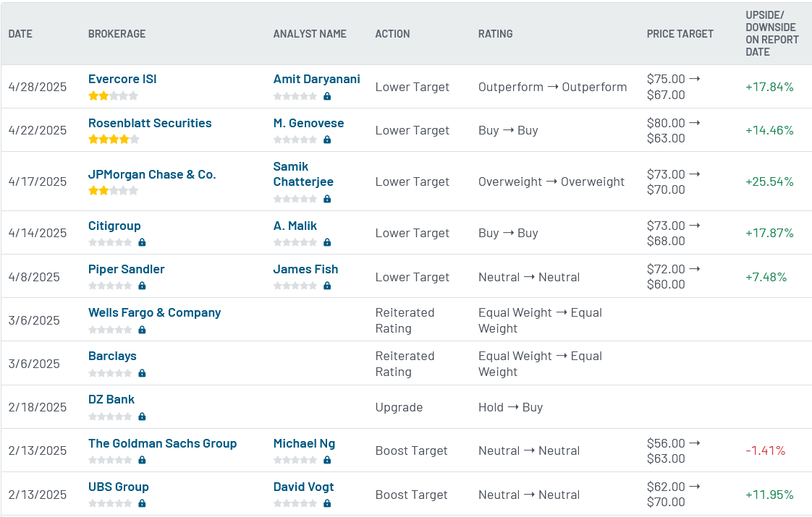Click the lock icon under Wells Fargo & Company
Viewport: 812px width, 517px height.
click(x=143, y=330)
